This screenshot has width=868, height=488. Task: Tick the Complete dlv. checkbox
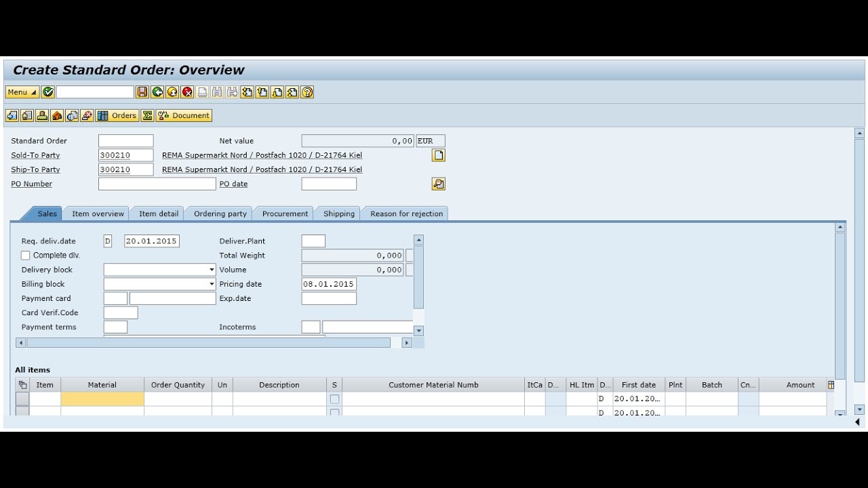click(x=26, y=256)
